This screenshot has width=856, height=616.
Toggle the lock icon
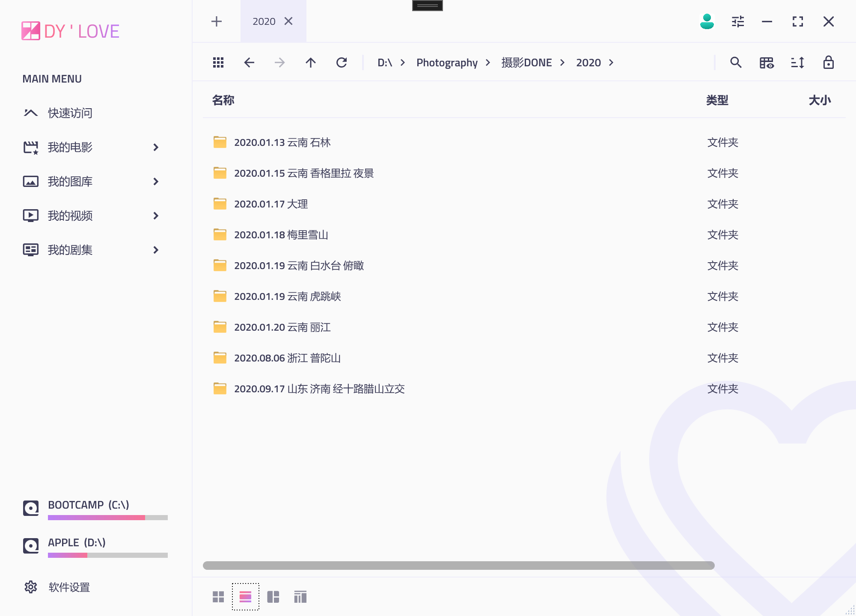pos(829,63)
